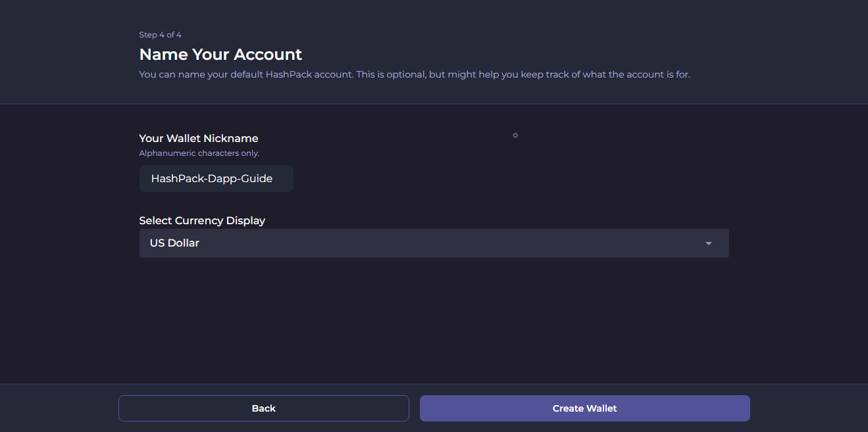
Task: Click the 'Alphanumeric characters only.' hint text
Action: [199, 153]
